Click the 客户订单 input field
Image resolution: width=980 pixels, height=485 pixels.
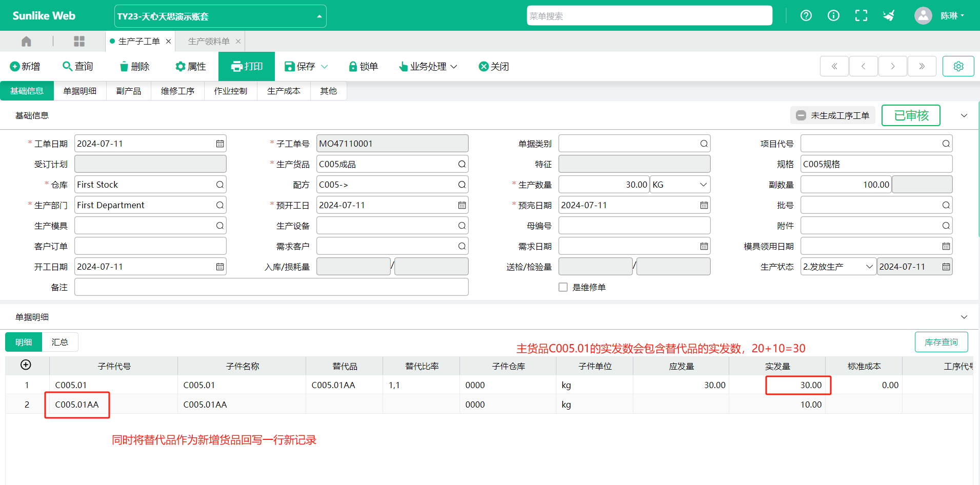coord(150,246)
